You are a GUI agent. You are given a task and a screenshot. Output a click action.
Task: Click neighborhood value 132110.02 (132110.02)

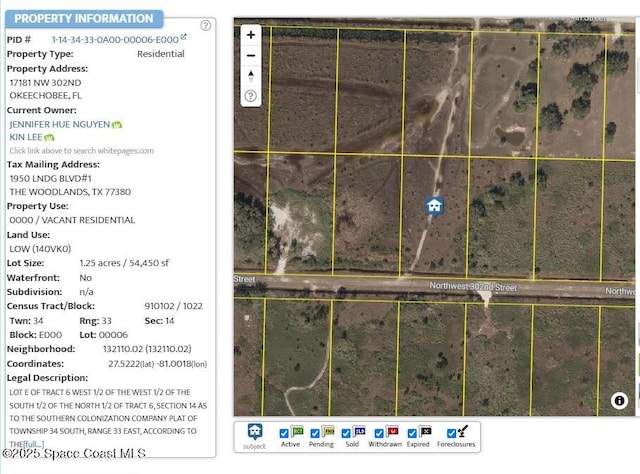tap(147, 349)
